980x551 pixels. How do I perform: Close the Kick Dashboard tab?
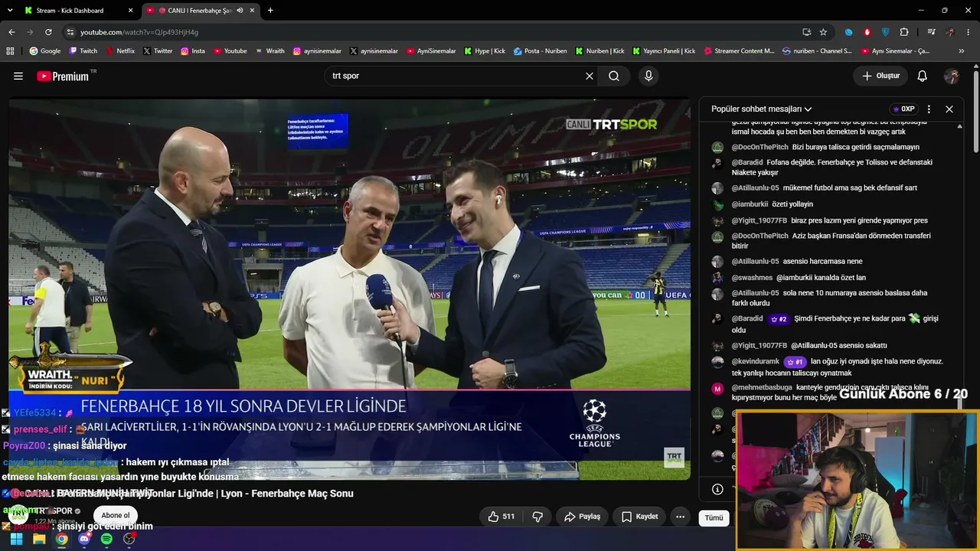(130, 11)
